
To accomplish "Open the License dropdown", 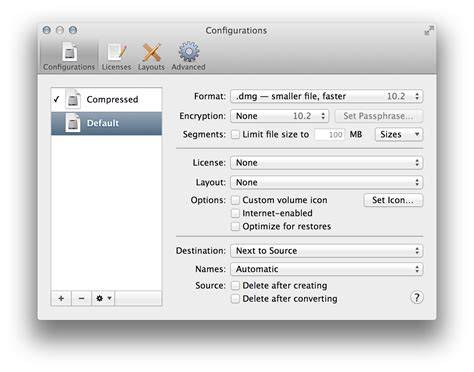I will 327,163.
